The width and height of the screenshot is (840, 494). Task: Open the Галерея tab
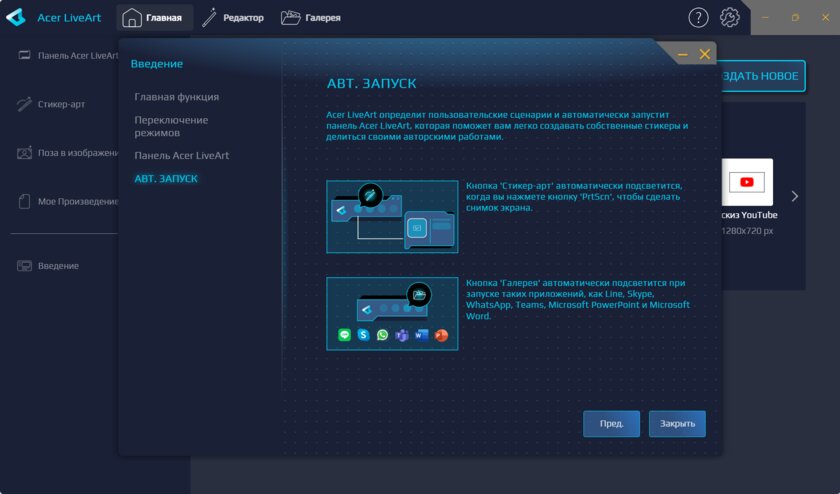click(310, 17)
